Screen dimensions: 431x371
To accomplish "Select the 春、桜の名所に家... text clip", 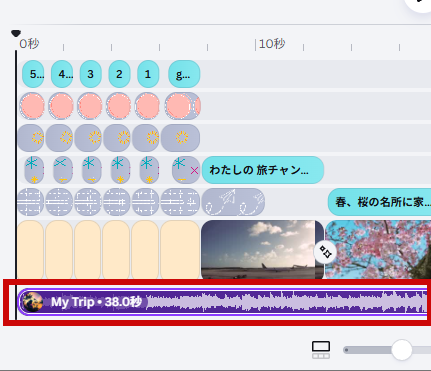I will (379, 202).
